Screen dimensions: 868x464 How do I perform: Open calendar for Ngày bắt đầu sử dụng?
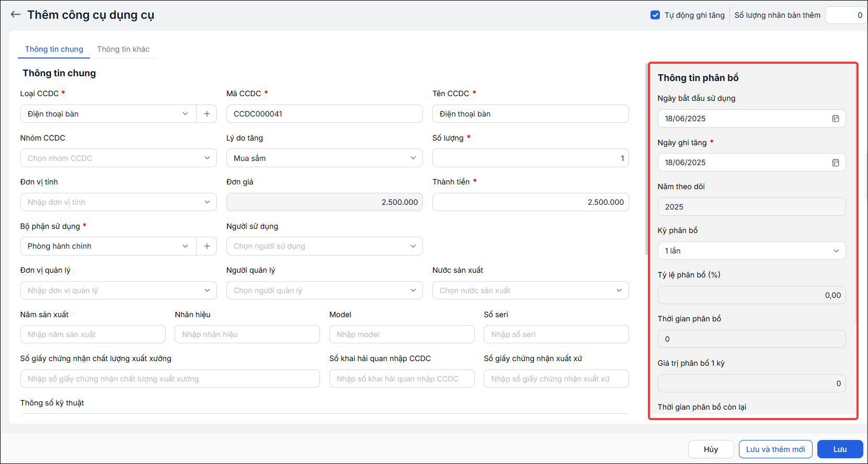[x=836, y=119]
